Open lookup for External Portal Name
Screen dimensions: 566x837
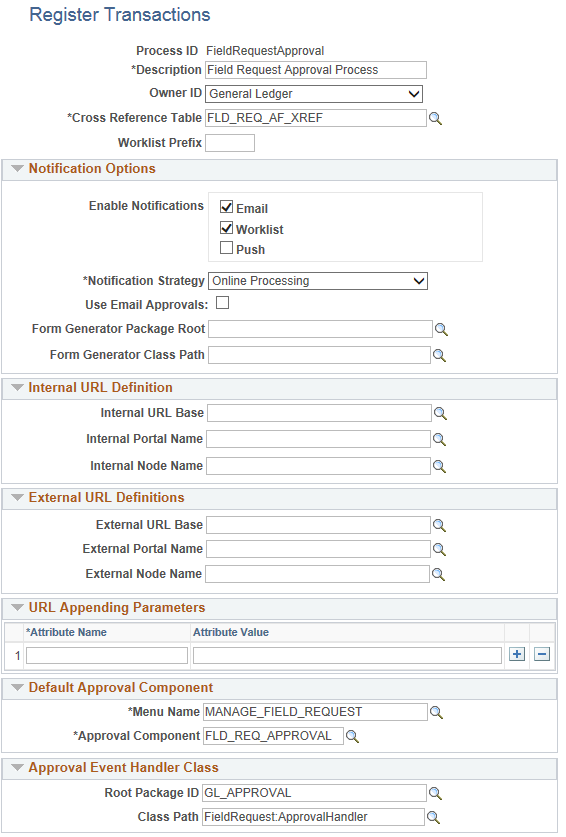click(x=439, y=549)
